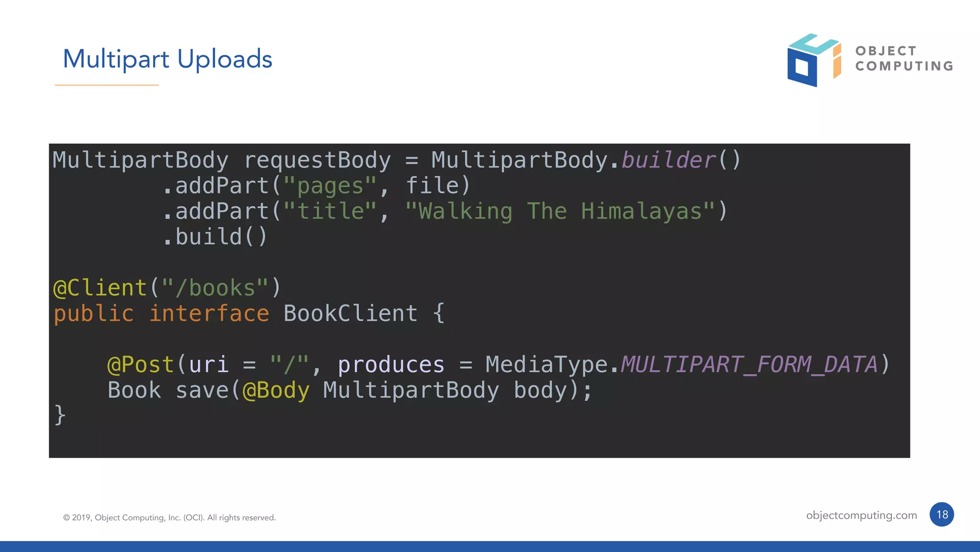The height and width of the screenshot is (552, 980).
Task: Click the MULTIPART_FORM_DATA constant
Action: coord(749,365)
